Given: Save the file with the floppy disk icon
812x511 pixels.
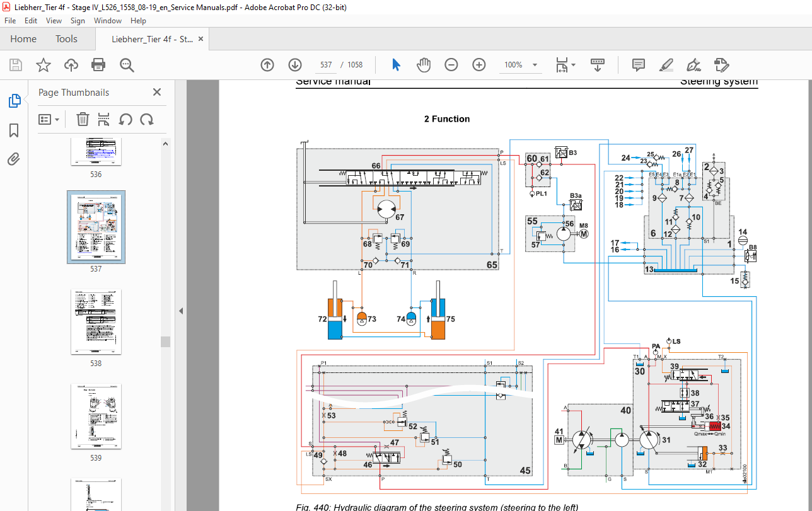Looking at the screenshot, I should click(x=16, y=65).
